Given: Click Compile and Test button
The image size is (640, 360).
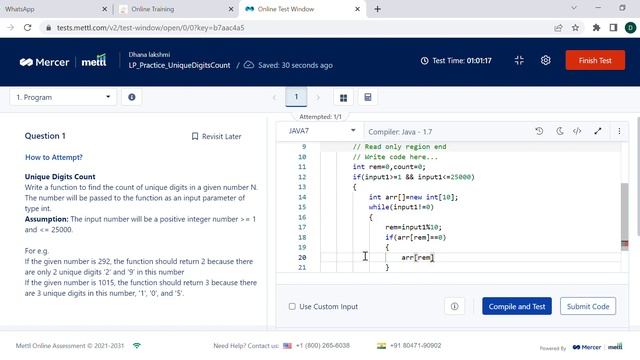Looking at the screenshot, I should [517, 306].
